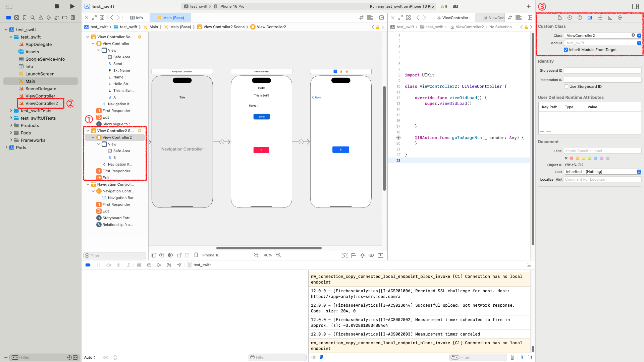Pause program execution in debug bar
This screenshot has height=362, width=644.
coord(98,265)
